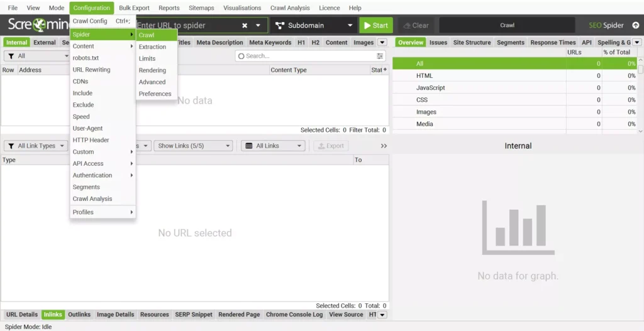Switch to the Site Structure tab

click(472, 42)
